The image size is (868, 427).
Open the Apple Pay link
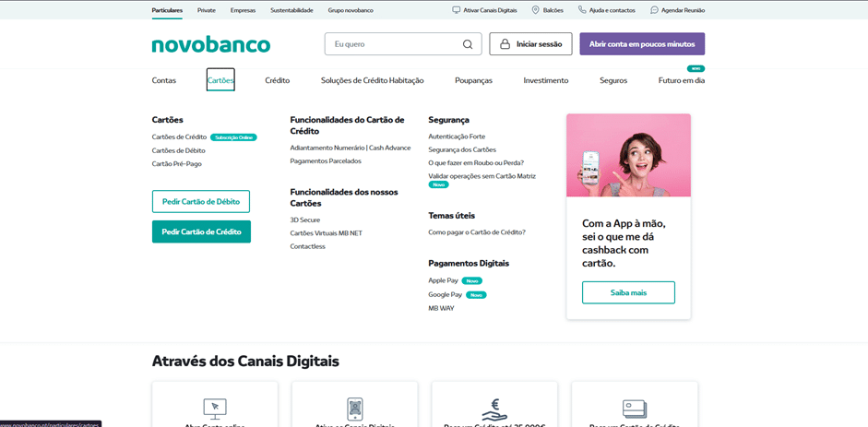443,280
